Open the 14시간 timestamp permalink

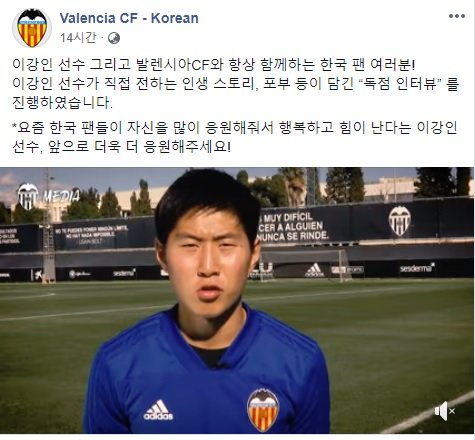(x=78, y=38)
